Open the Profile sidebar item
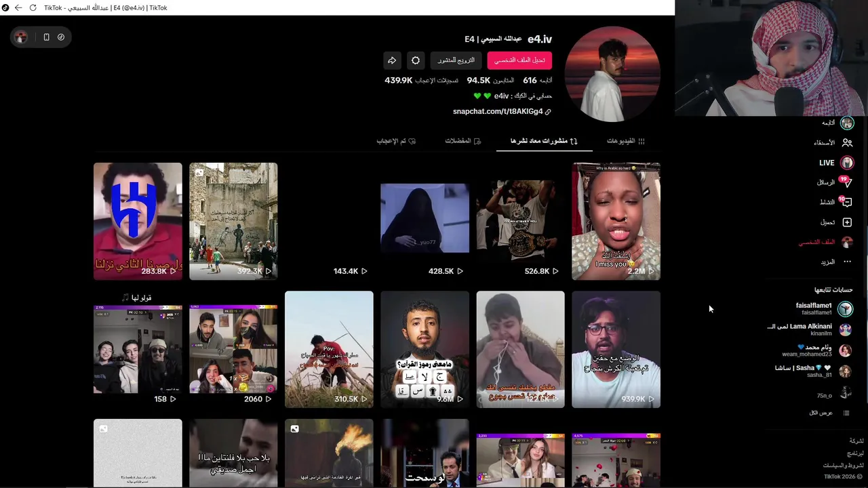Viewport: 868px width, 488px height. click(x=825, y=242)
